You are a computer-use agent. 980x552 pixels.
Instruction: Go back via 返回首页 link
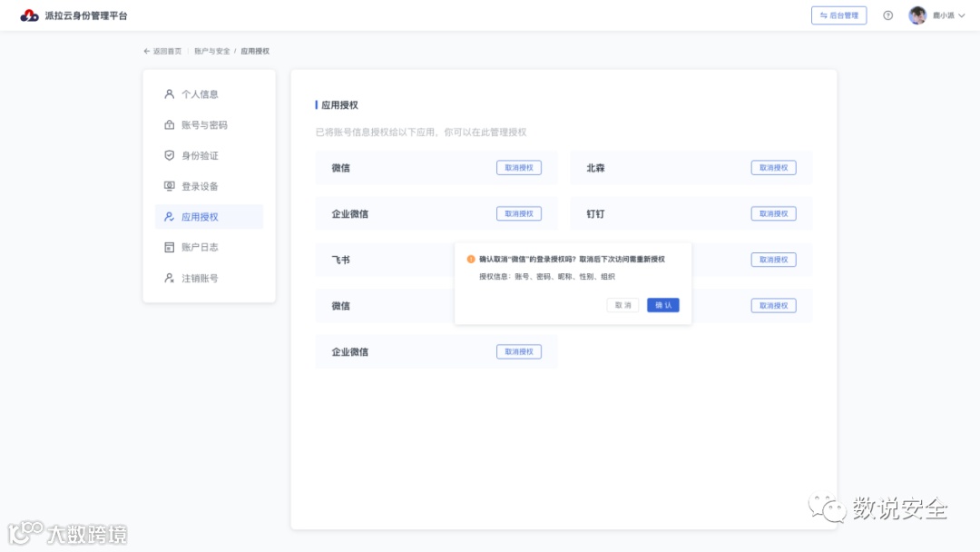click(167, 51)
